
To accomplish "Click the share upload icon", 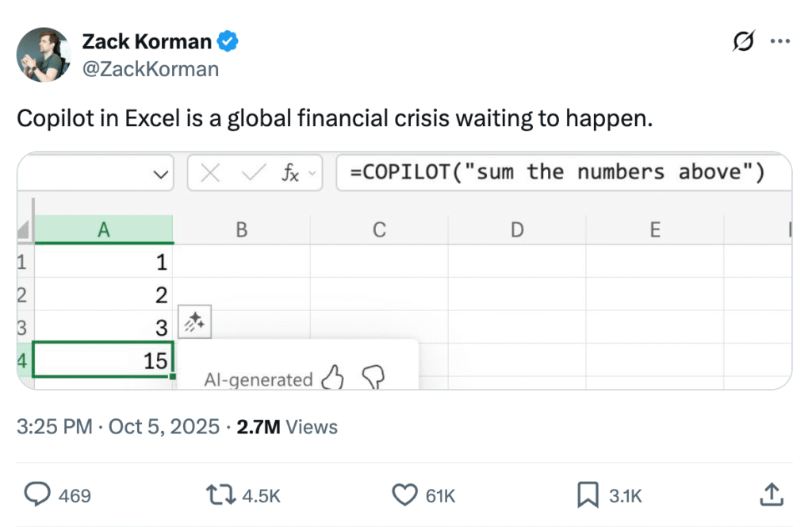I will (x=770, y=495).
